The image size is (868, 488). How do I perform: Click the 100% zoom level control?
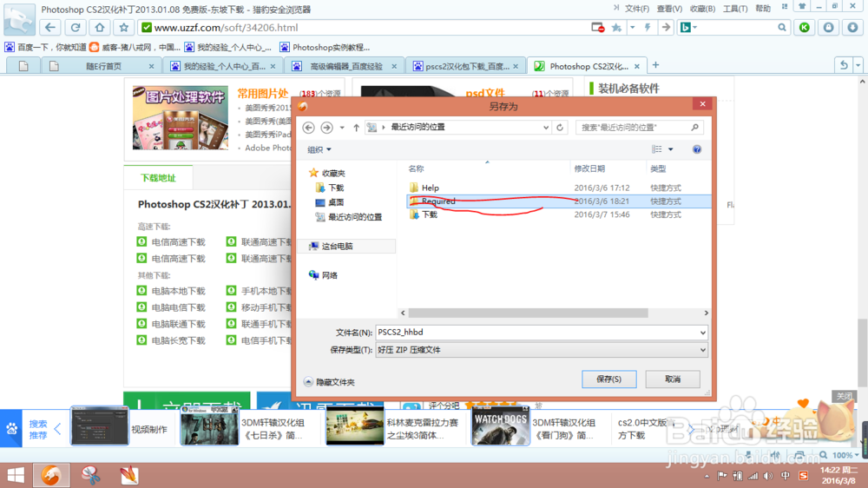(843, 455)
